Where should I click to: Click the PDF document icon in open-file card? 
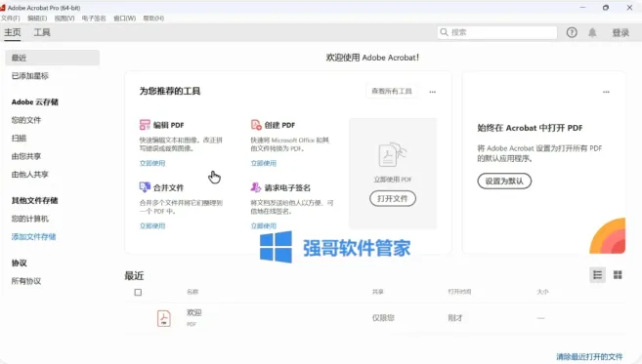click(392, 154)
